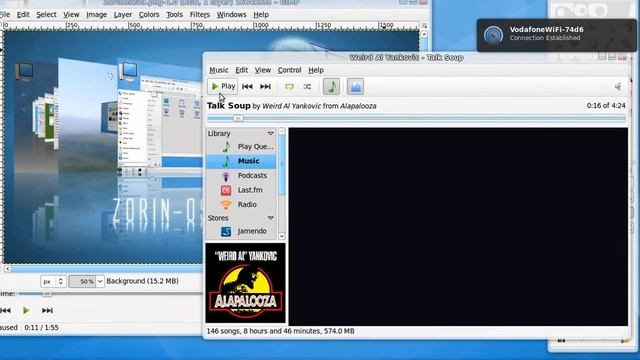Select Music in the Library sidebar
Image resolution: width=640 pixels, height=360 pixels.
(241, 161)
